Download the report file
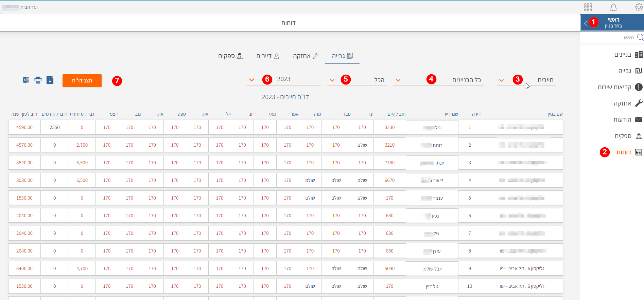The width and height of the screenshot is (644, 300). click(x=50, y=80)
